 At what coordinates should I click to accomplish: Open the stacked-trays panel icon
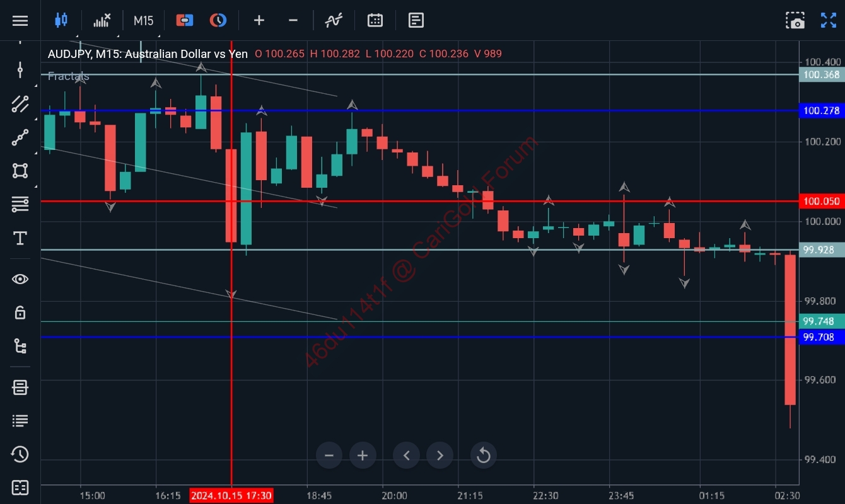20,387
